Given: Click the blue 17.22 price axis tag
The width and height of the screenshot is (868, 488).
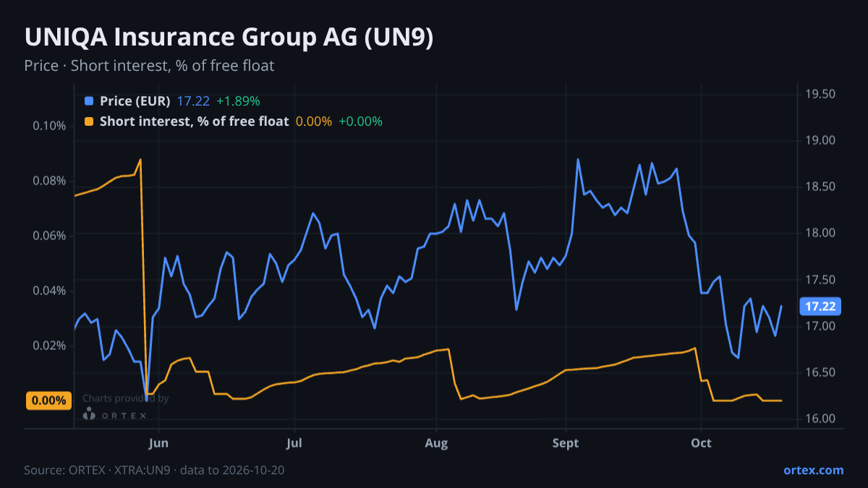Looking at the screenshot, I should (820, 307).
